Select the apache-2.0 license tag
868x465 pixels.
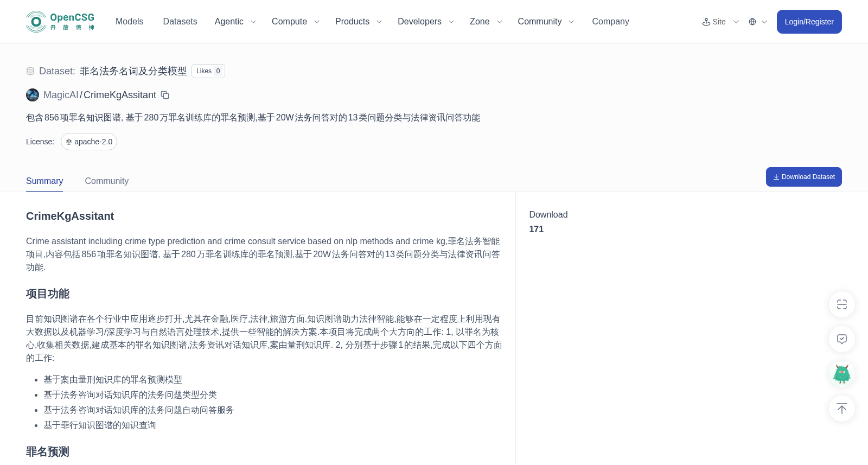(89, 142)
